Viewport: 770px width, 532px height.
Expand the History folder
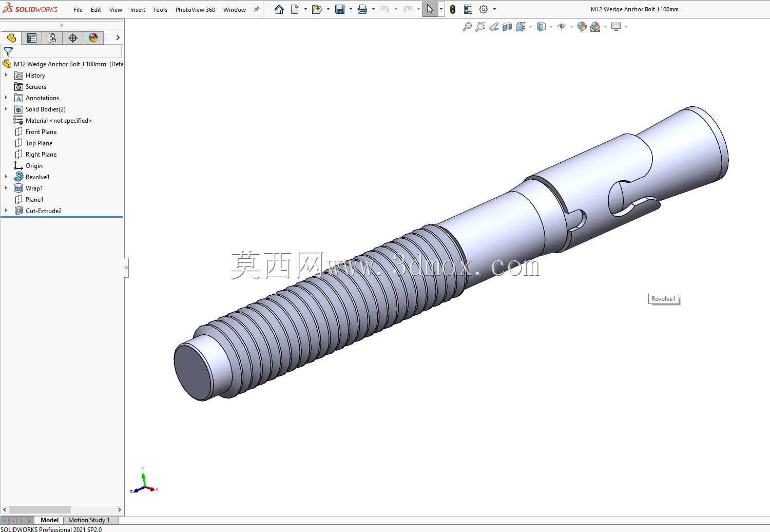coord(6,75)
